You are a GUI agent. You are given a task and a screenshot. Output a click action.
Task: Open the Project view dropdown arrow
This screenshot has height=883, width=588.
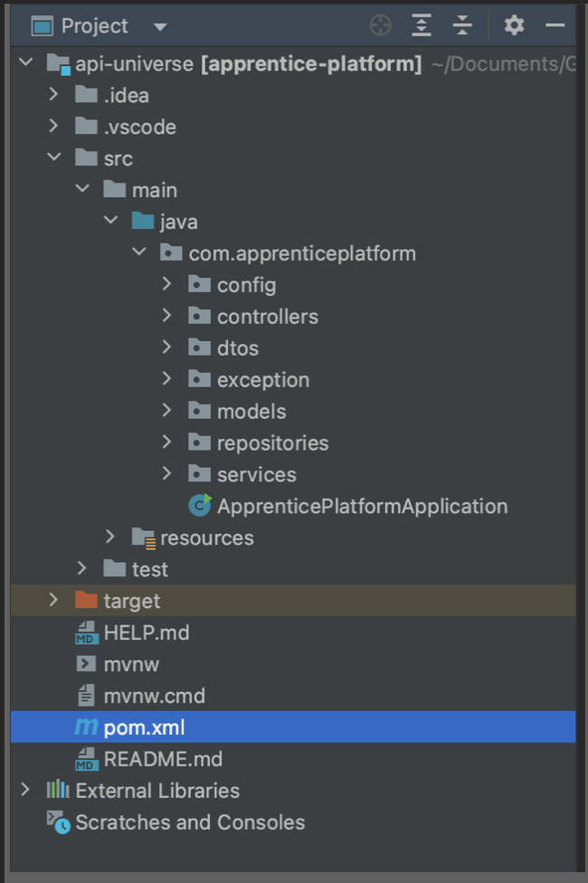(x=160, y=27)
